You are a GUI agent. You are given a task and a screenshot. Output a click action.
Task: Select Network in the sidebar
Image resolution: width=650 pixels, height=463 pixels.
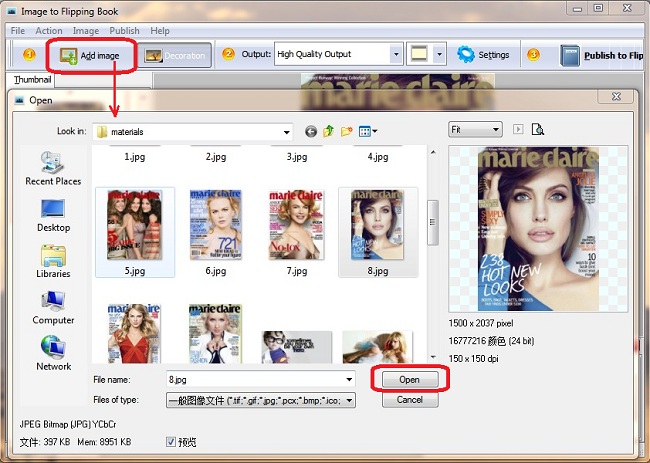[53, 353]
